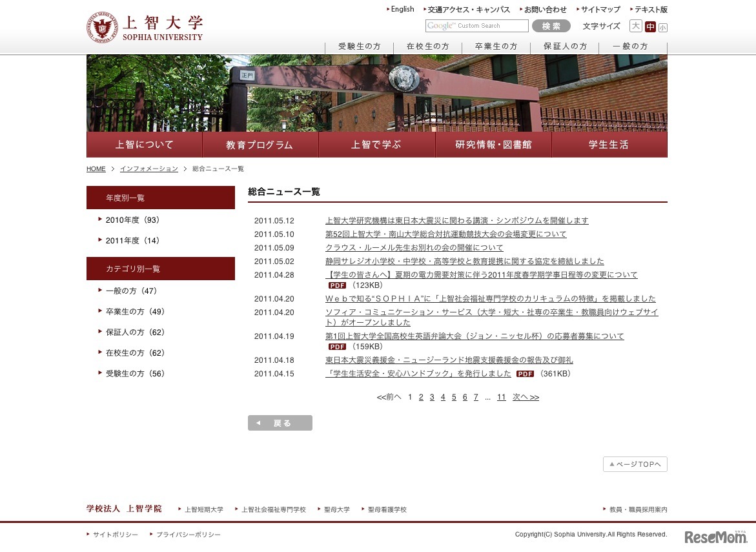Click the 戻る back arrow button

[x=280, y=423]
